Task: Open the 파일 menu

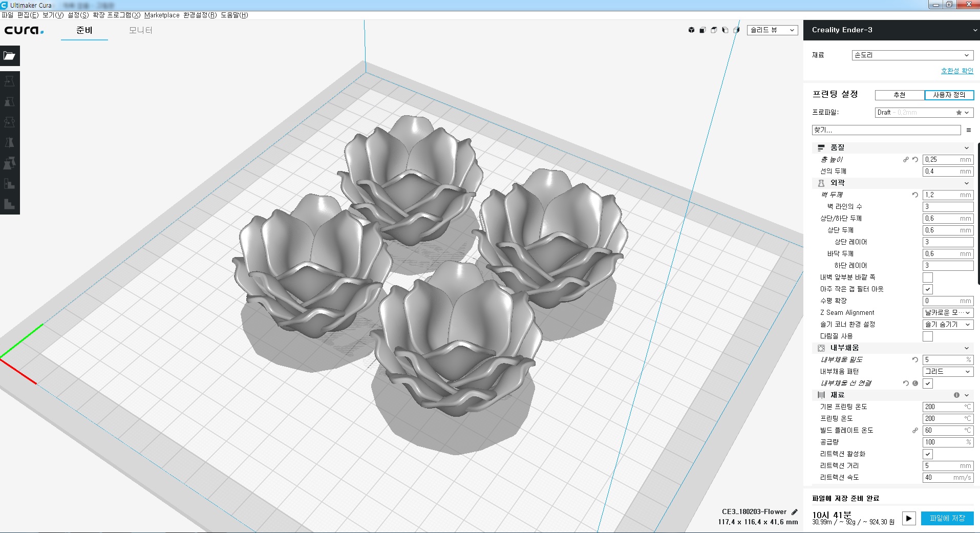Action: tap(8, 15)
